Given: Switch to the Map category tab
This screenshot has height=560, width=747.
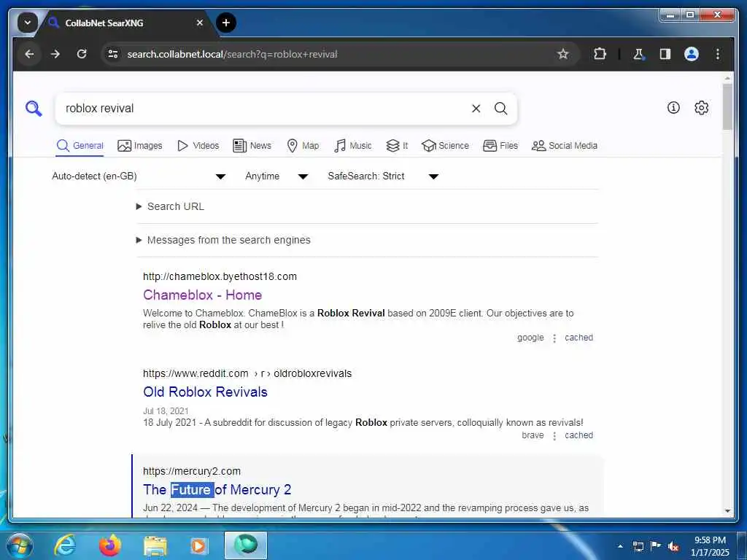Looking at the screenshot, I should pyautogui.click(x=303, y=146).
